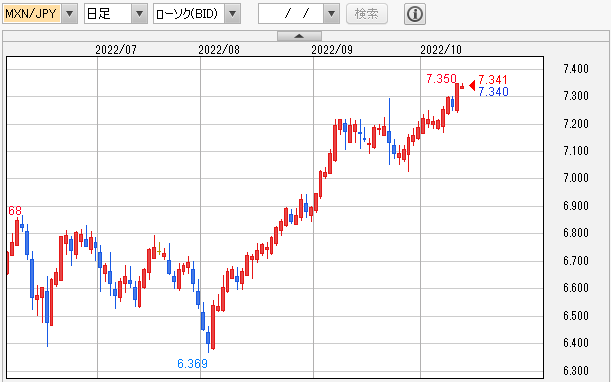This screenshot has width=611, height=382.
Task: Click the 7.000 price axis label
Action: [x=576, y=178]
